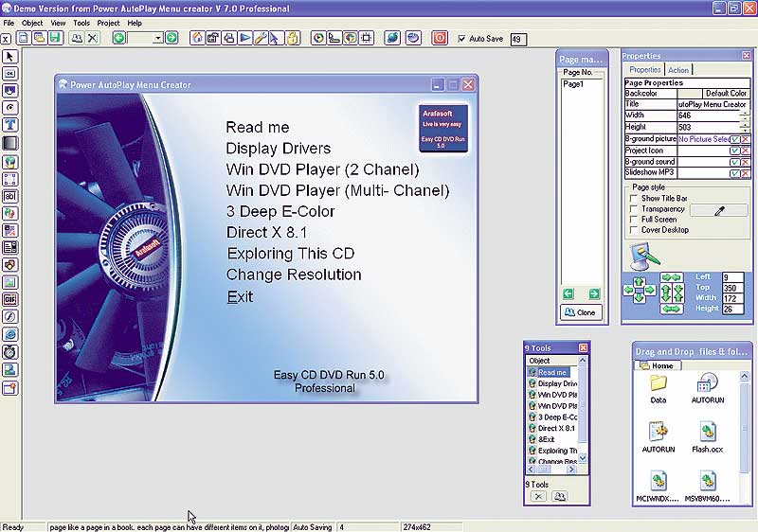Screen dimensions: 758x532
Task: Click the scroll up arrow in Drag and Drop panel
Action: tap(745, 376)
